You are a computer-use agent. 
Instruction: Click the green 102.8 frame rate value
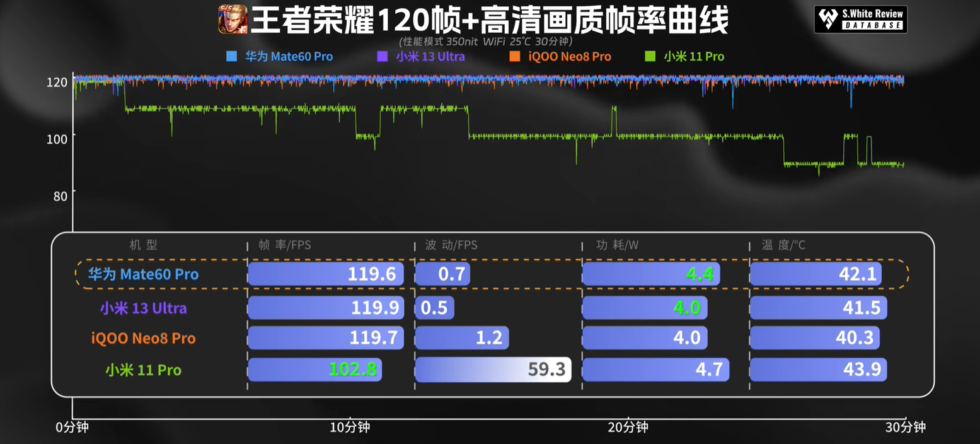tap(353, 370)
